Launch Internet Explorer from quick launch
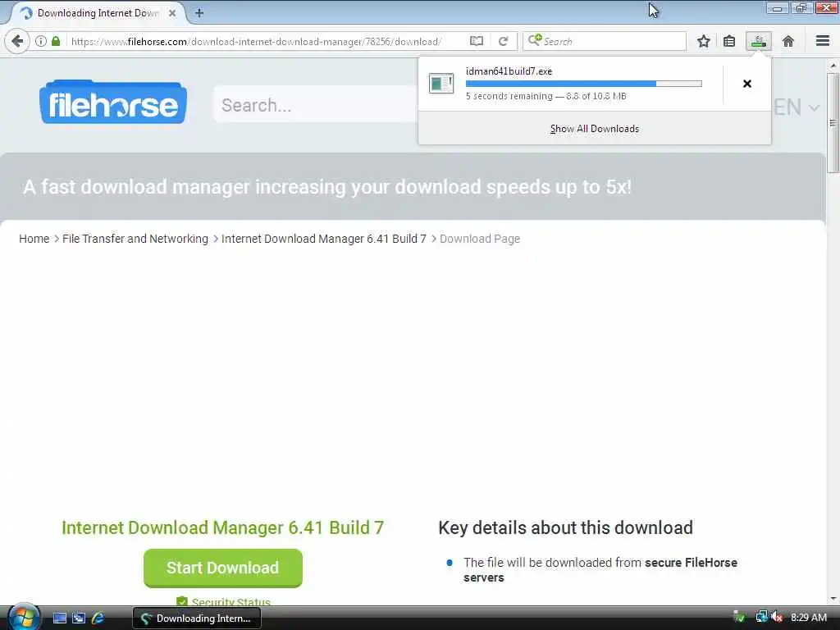This screenshot has width=840, height=630. (98, 619)
